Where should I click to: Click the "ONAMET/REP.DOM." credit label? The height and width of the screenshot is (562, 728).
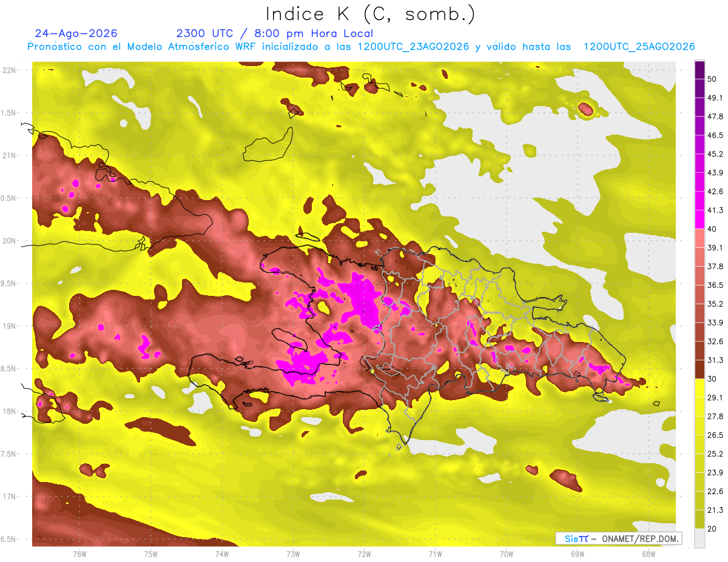[641, 538]
